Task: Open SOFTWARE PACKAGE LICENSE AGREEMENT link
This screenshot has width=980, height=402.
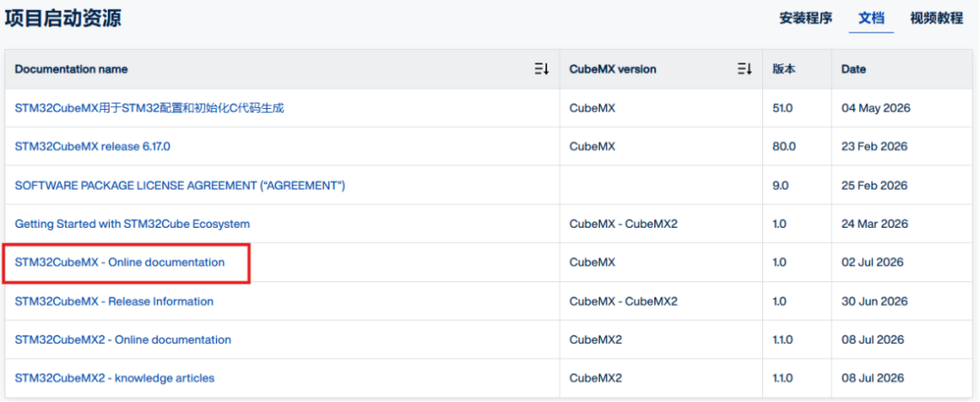Action: (180, 186)
